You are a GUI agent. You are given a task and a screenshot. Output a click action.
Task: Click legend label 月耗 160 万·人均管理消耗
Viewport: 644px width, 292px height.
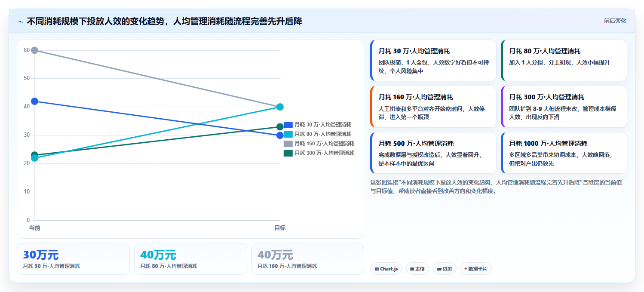tap(324, 144)
